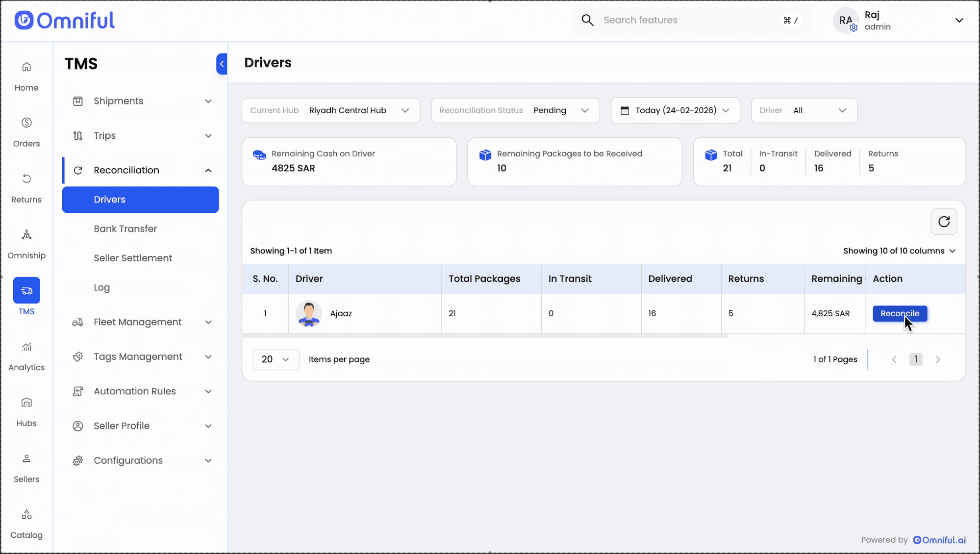Collapse the TMS side panel
Image resolution: width=980 pixels, height=554 pixels.
222,64
